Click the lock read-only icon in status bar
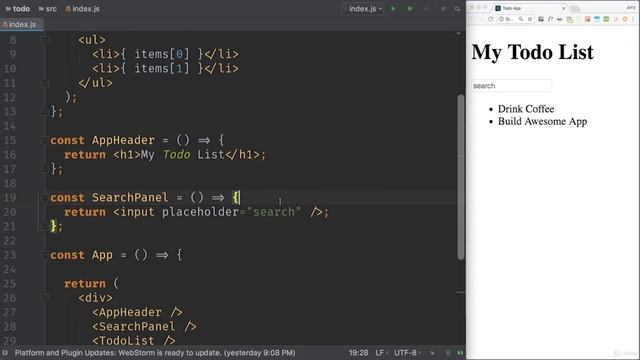 [432, 353]
